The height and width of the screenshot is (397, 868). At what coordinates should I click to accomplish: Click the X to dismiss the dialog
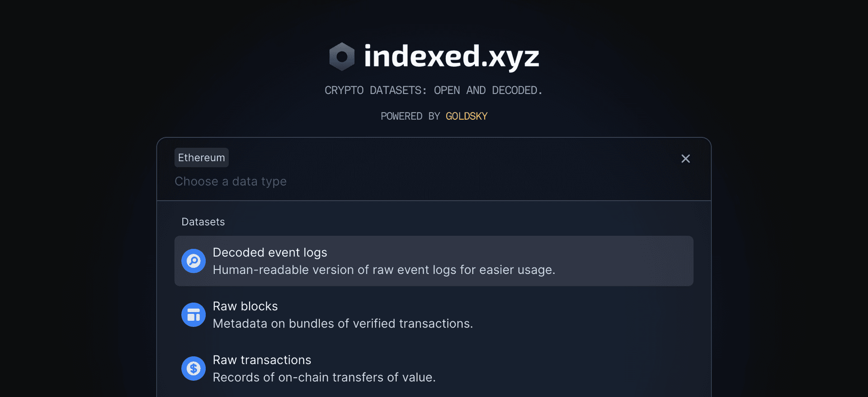coord(685,159)
